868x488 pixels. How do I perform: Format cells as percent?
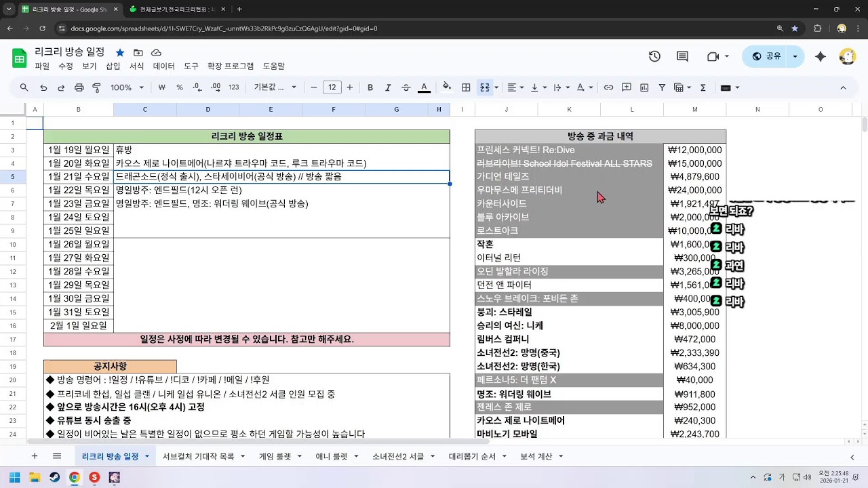(180, 87)
